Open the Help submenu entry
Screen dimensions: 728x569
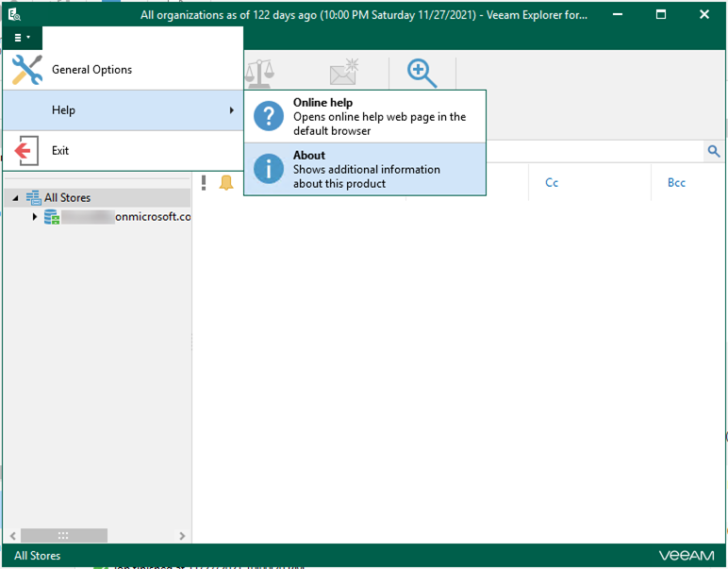pos(123,110)
